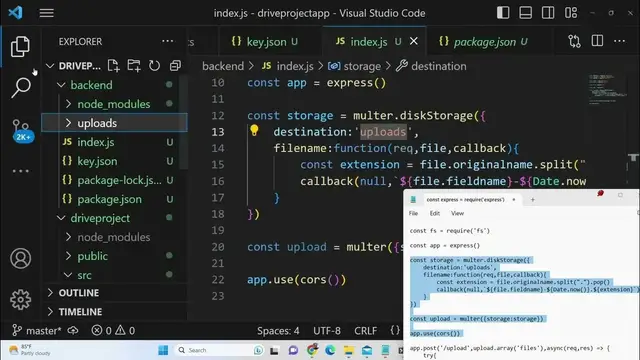Image resolution: width=640 pixels, height=360 pixels.
Task: Open View menu in Notepad window
Action: click(x=457, y=213)
